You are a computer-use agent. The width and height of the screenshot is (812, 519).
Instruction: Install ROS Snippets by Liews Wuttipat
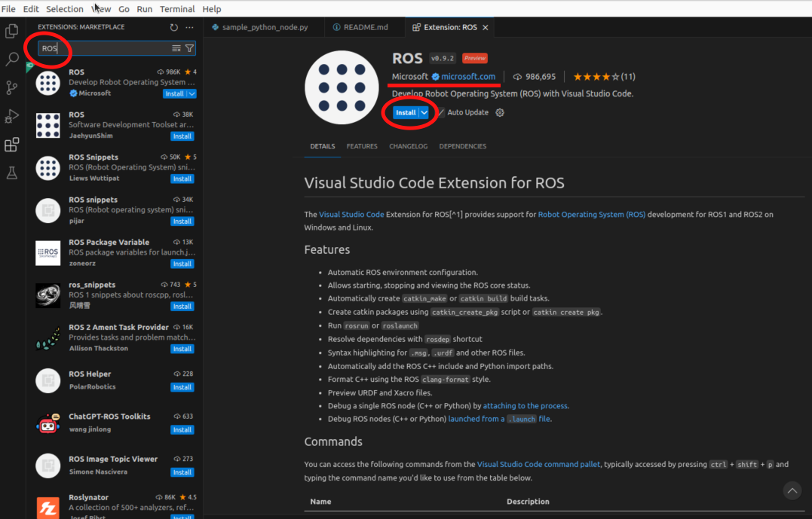coord(182,179)
